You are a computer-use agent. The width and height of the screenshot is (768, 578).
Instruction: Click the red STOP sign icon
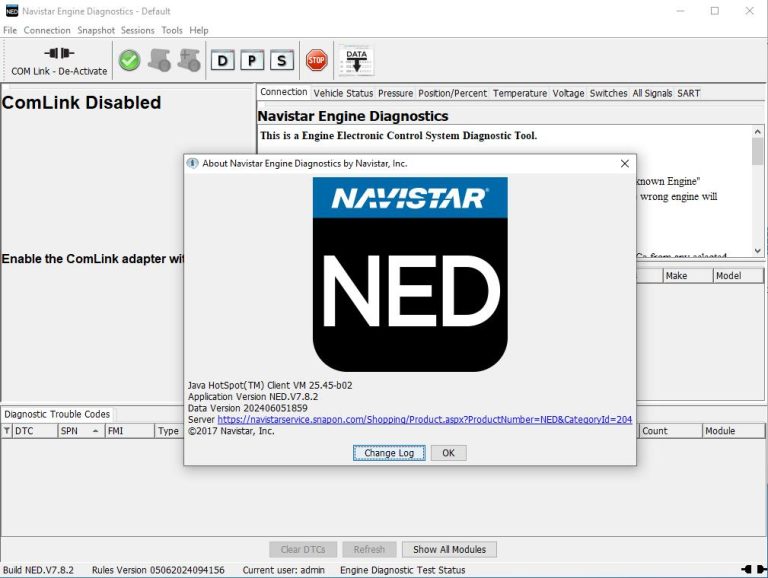pyautogui.click(x=316, y=60)
